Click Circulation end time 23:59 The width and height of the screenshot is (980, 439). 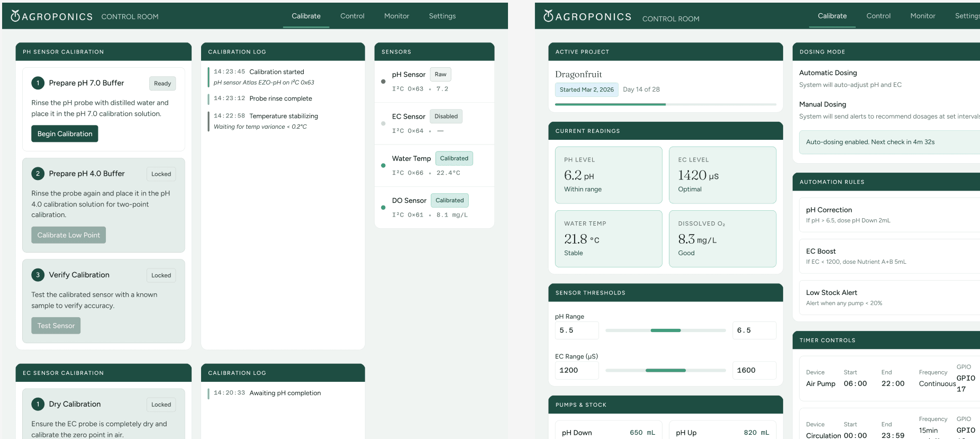point(893,435)
